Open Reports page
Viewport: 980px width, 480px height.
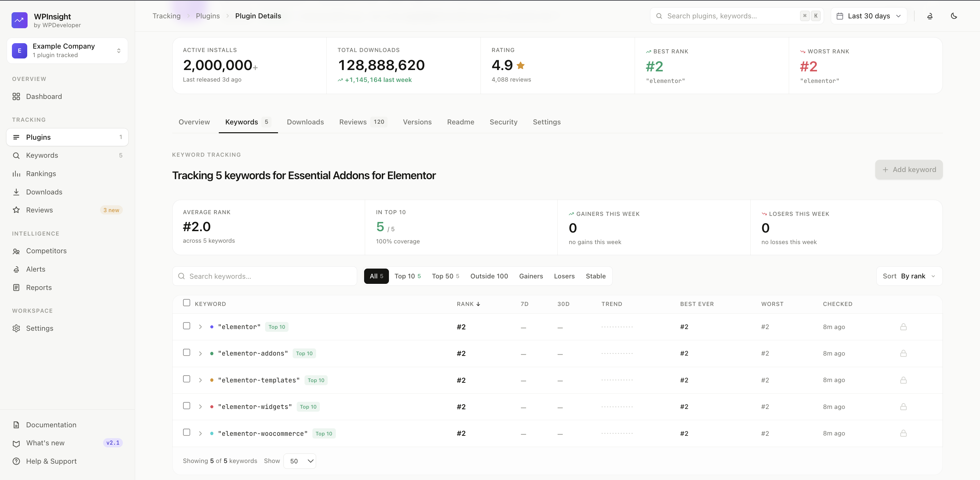point(67,288)
